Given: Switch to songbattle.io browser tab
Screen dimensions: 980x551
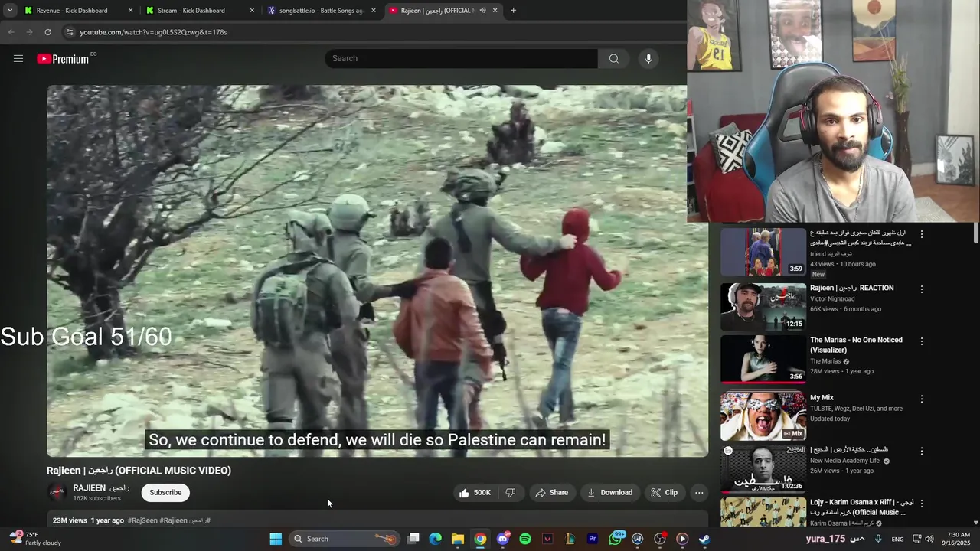Looking at the screenshot, I should (x=320, y=11).
